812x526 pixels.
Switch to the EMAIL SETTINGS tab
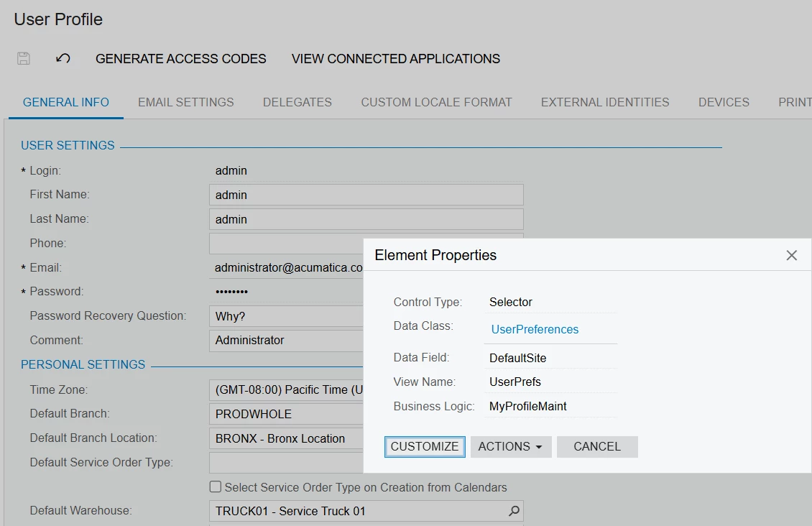click(185, 102)
